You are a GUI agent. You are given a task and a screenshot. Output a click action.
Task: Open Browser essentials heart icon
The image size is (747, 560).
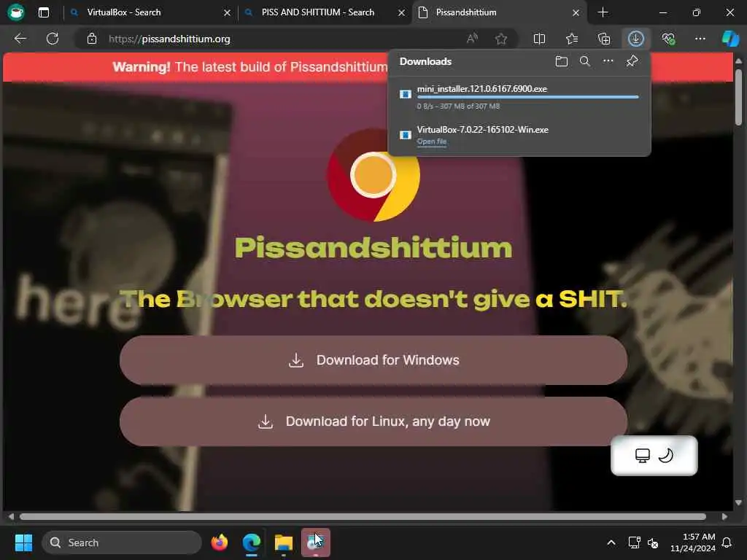668,39
